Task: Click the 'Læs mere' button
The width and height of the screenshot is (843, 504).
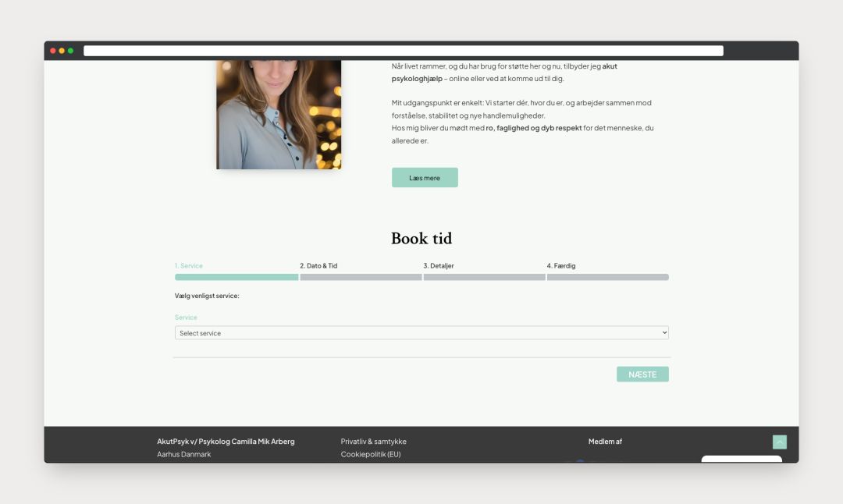Action: coord(425,178)
